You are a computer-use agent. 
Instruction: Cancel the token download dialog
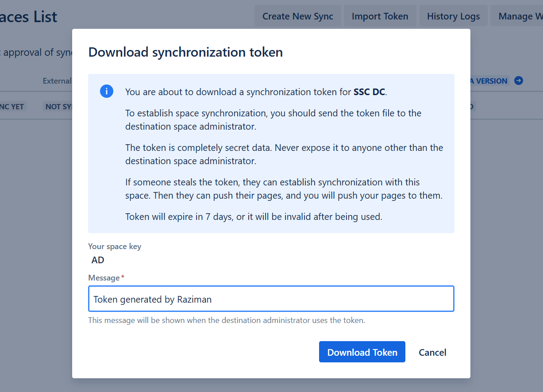pos(432,352)
